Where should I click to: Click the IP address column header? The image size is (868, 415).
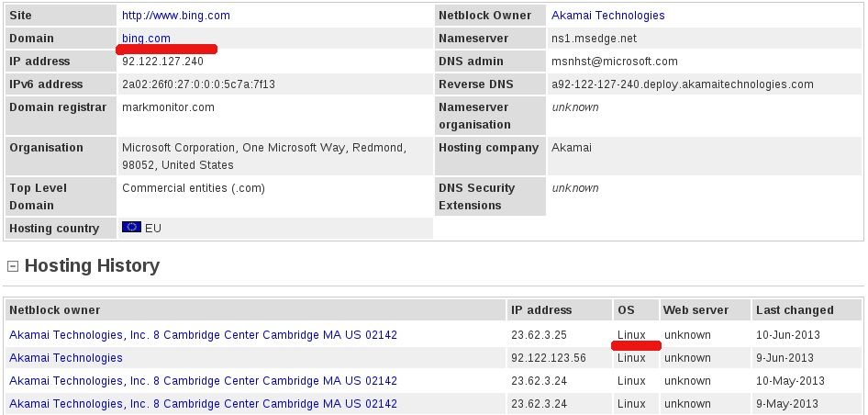[541, 310]
